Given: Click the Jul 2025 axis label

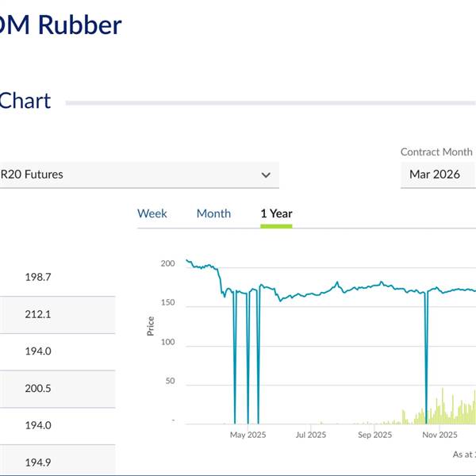Looking at the screenshot, I should pos(311,435).
